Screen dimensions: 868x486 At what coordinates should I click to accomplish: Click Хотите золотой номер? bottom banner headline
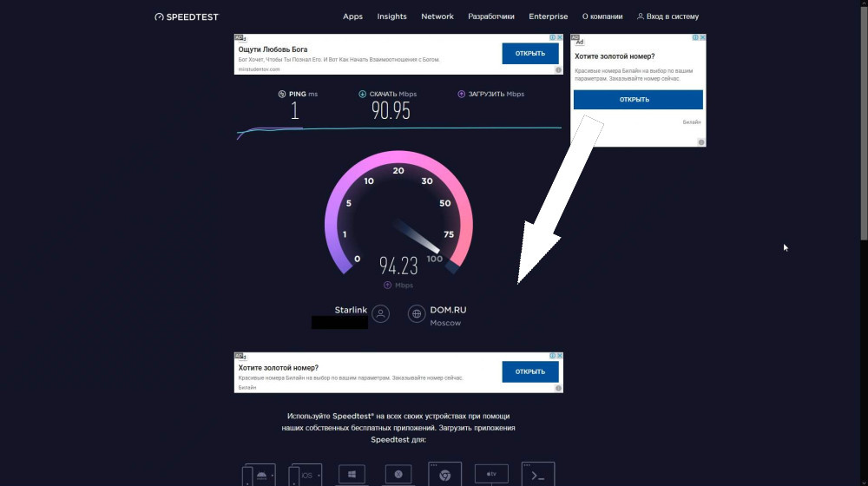coord(279,368)
